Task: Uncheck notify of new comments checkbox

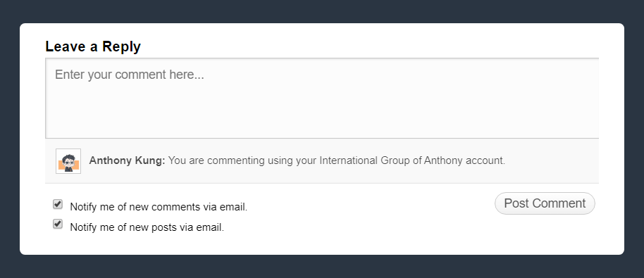Action: 58,204
